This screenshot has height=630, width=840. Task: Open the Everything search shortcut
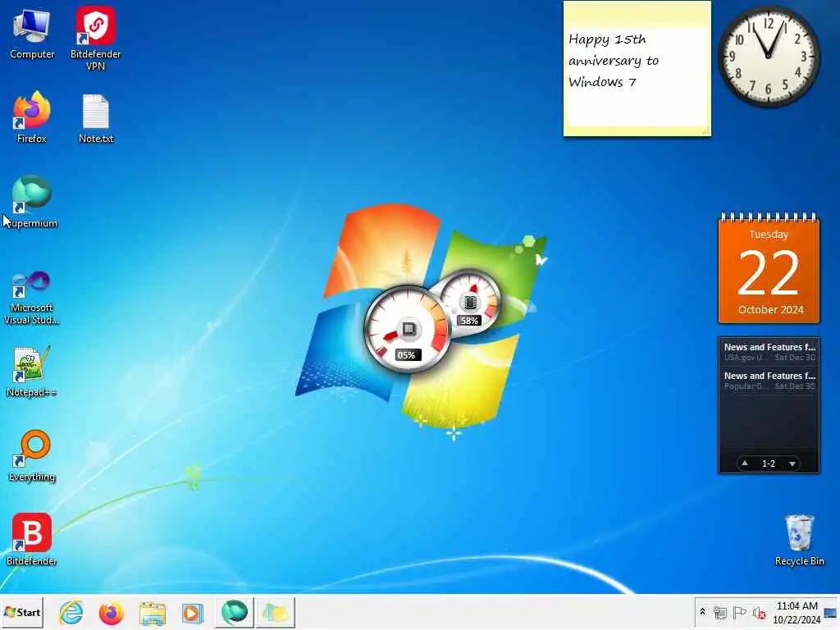click(32, 456)
